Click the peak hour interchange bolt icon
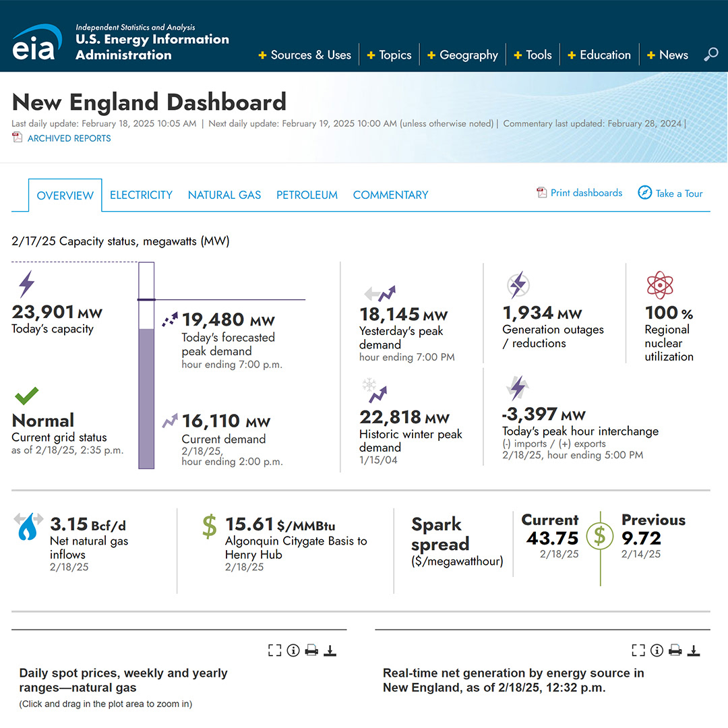728x728 pixels. tap(518, 388)
